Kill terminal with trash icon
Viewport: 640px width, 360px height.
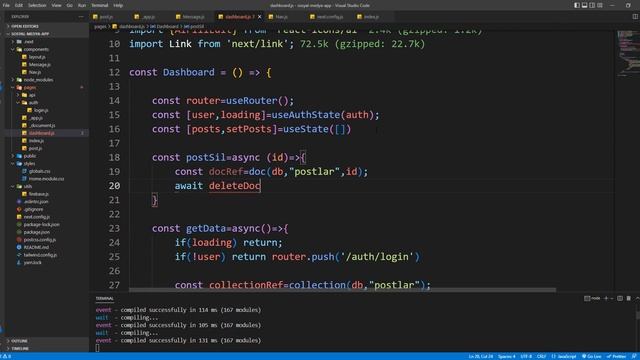click(629, 299)
